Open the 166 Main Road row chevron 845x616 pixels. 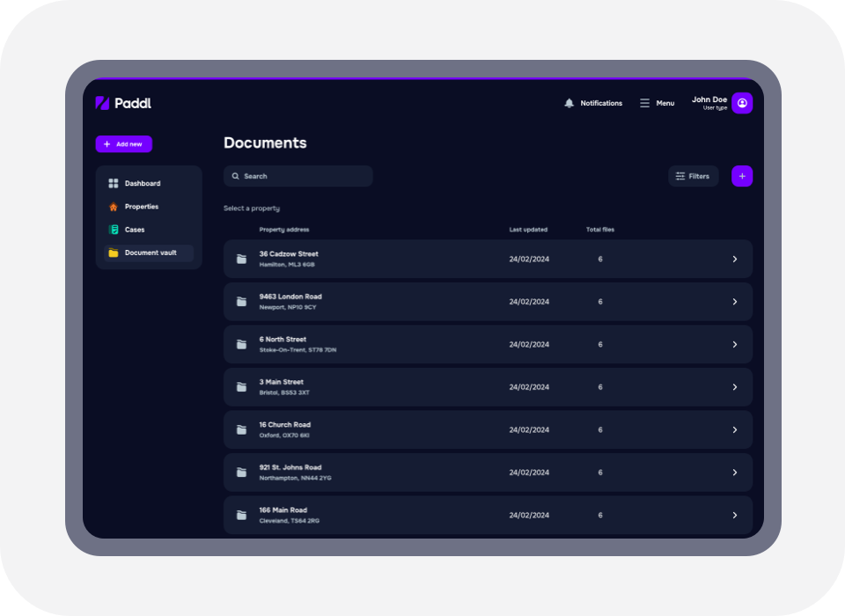[x=735, y=515]
